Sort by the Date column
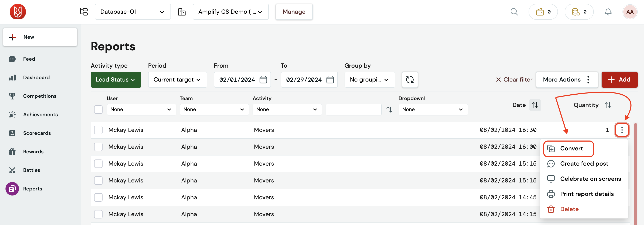 535,105
